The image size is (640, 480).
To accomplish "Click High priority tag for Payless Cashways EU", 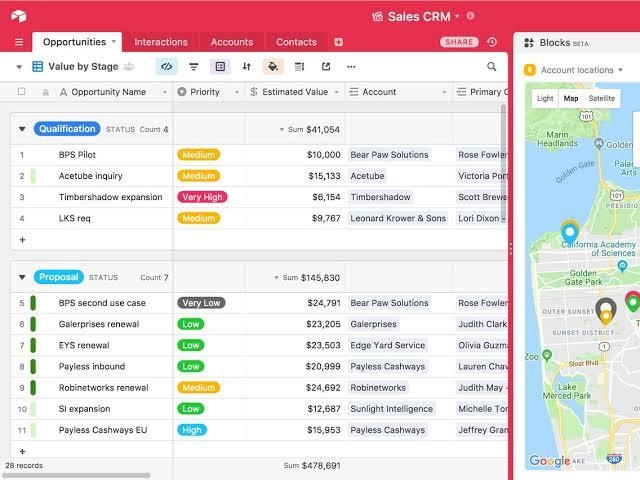I will coord(192,430).
